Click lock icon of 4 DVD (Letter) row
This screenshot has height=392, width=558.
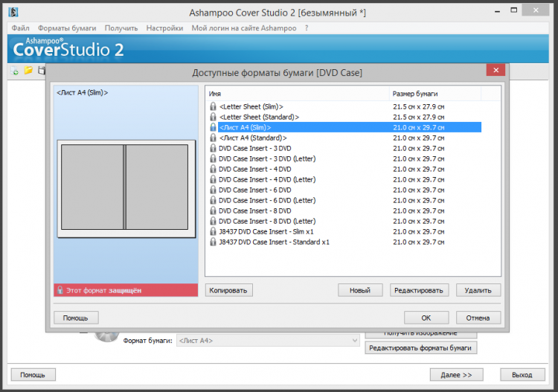pyautogui.click(x=213, y=179)
